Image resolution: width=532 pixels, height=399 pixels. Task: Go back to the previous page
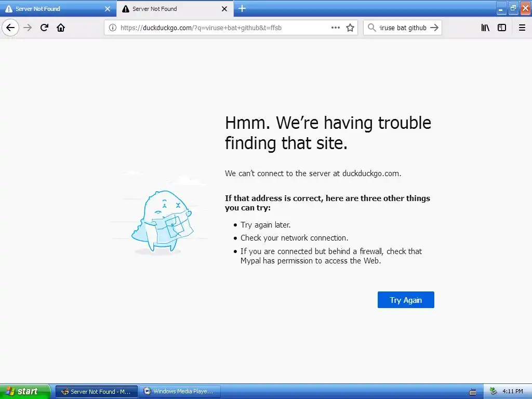[x=10, y=28]
